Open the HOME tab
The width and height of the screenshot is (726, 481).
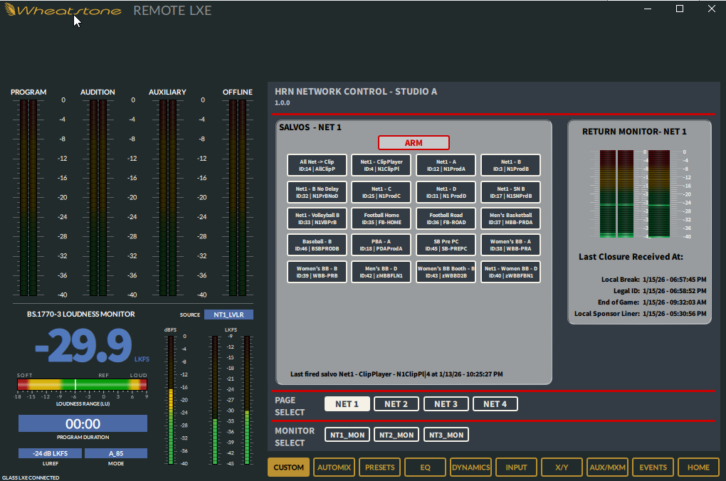click(x=698, y=467)
